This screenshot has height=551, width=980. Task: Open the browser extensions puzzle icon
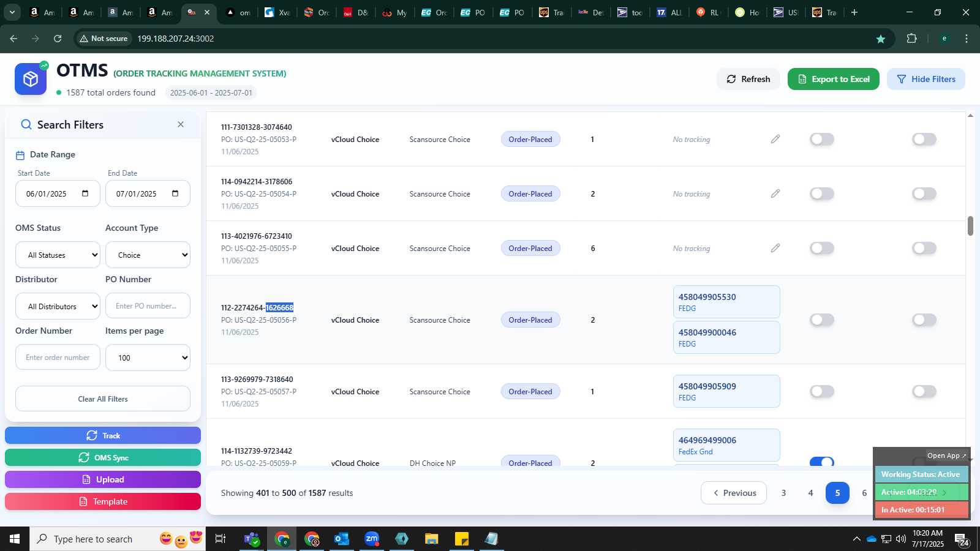[911, 39]
